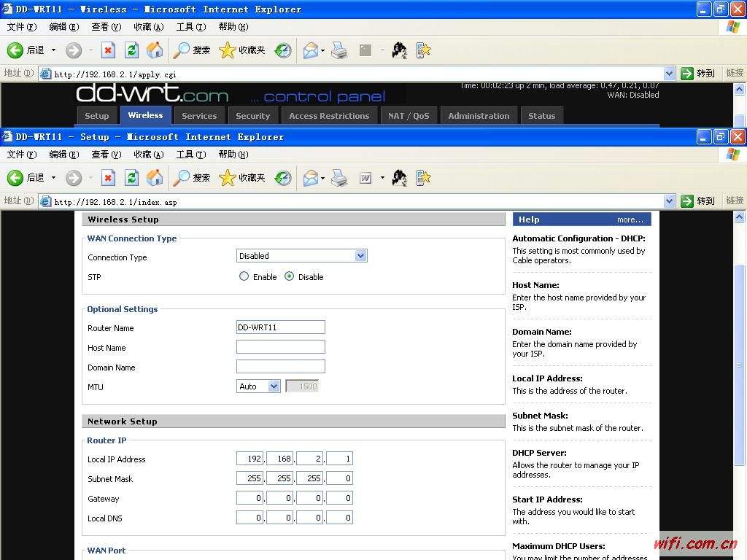Switch to the Services tab in DD-WRT
747x560 pixels.
click(x=199, y=116)
